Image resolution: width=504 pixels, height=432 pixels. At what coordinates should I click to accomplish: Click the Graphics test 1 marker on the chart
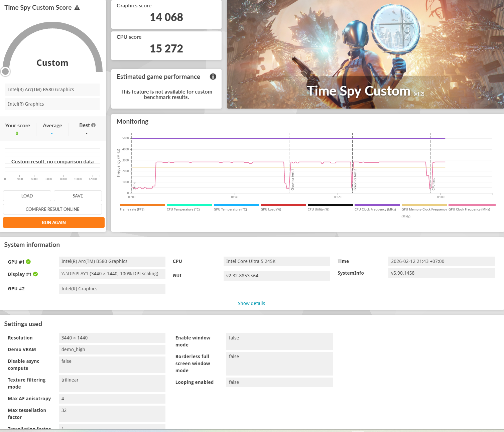pos(292,180)
